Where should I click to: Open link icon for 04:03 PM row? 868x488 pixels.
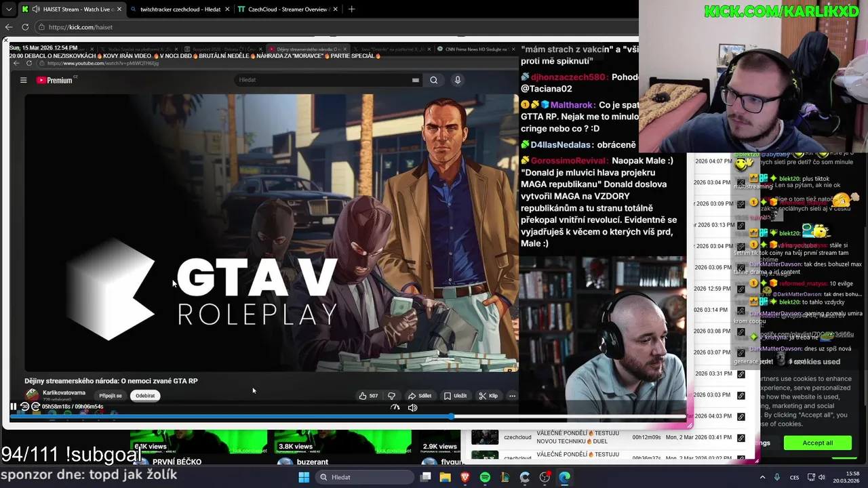tap(741, 417)
